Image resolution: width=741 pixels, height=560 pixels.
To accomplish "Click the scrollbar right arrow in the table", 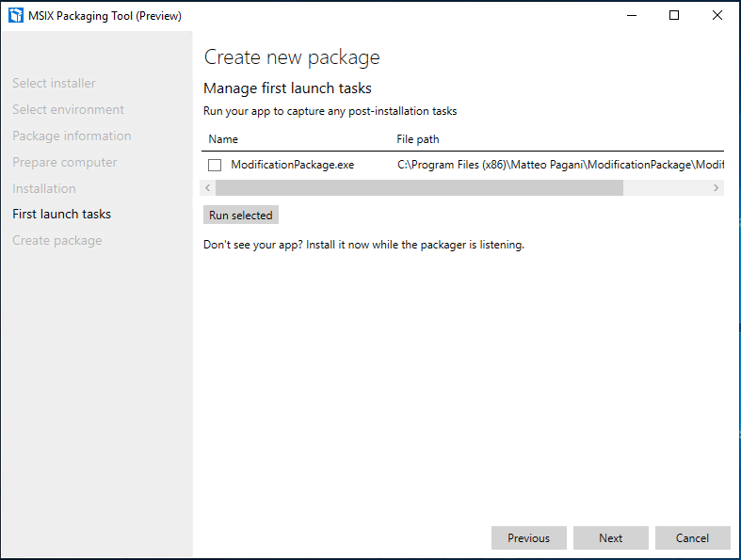I will pyautogui.click(x=716, y=187).
